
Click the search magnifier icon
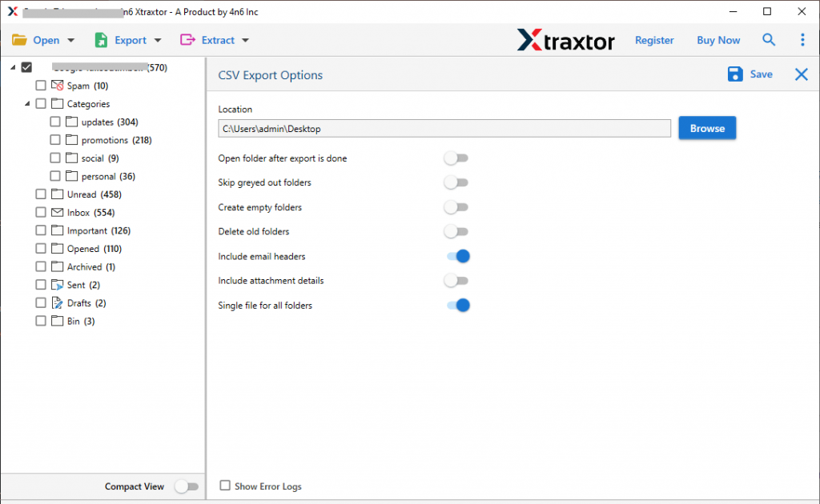[769, 39]
